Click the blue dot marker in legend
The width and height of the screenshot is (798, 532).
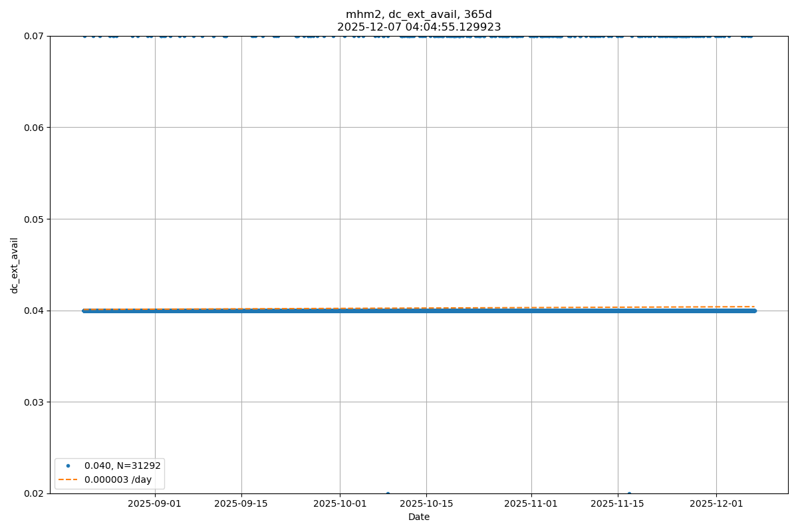pyautogui.click(x=68, y=466)
